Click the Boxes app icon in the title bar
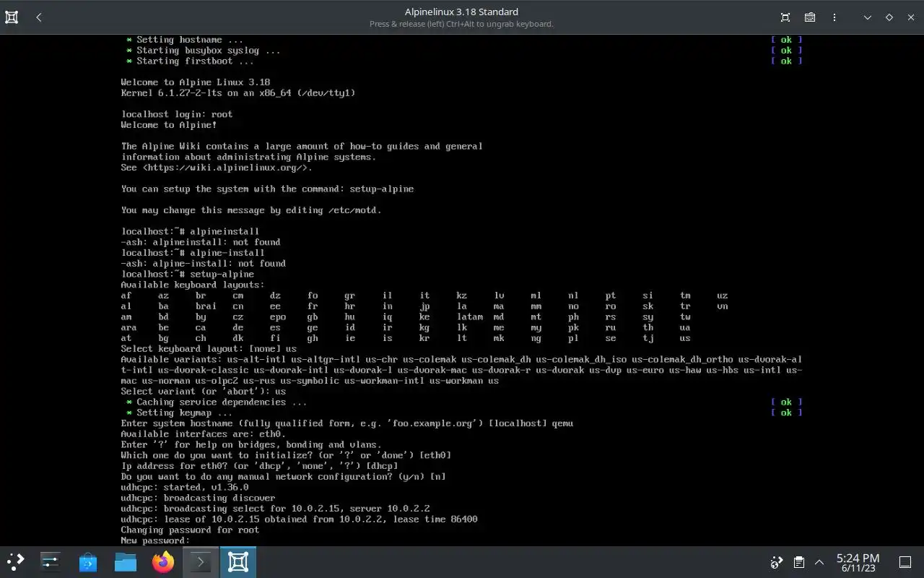924x578 pixels. coord(12,17)
